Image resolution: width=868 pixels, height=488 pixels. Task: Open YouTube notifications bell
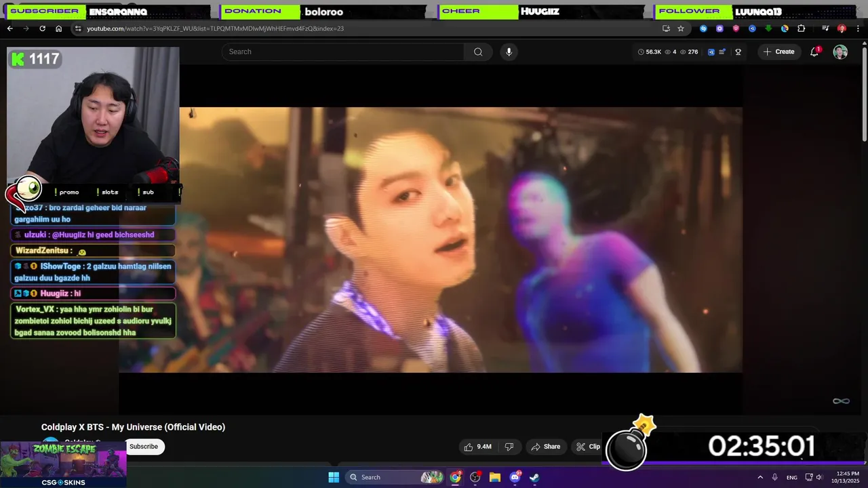pyautogui.click(x=814, y=52)
